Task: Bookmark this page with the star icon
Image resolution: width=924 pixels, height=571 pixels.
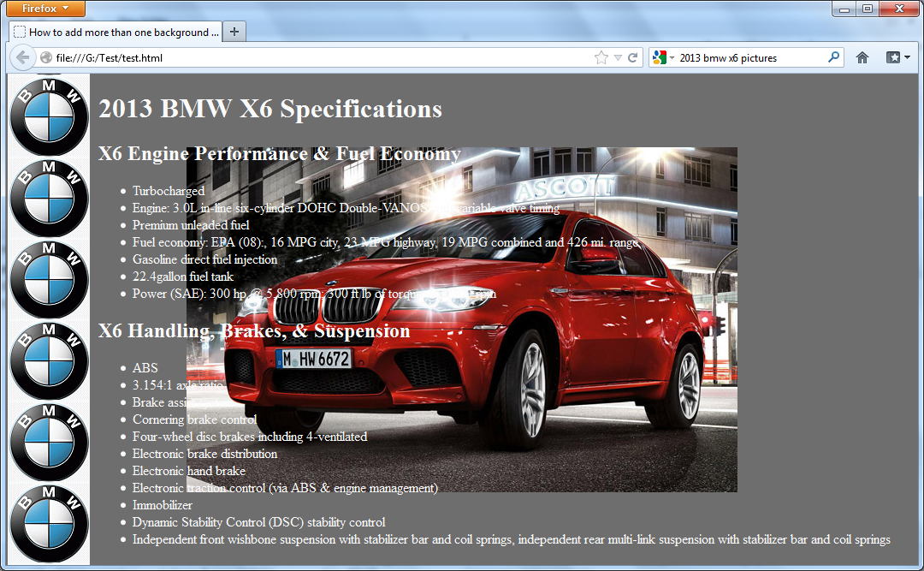Action: pos(601,58)
